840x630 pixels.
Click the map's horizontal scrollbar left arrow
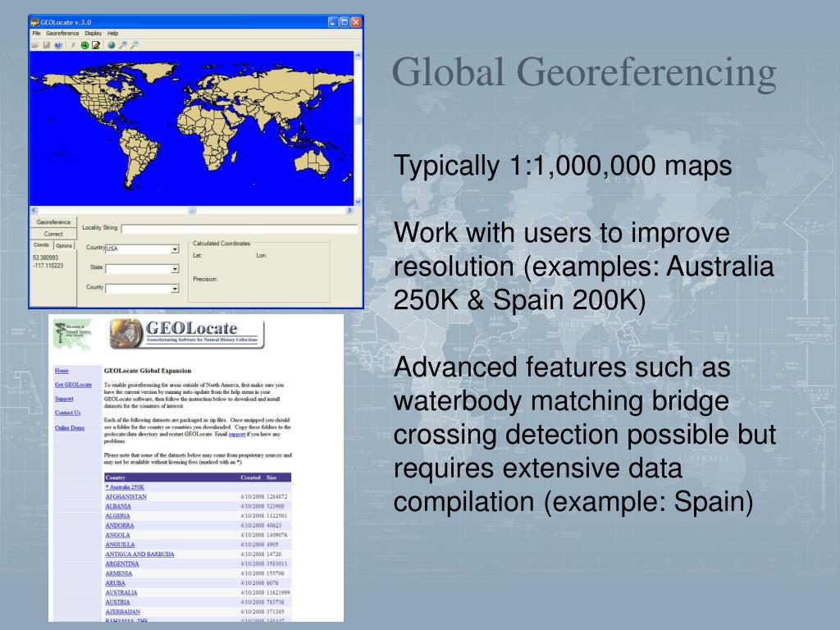click(x=34, y=211)
